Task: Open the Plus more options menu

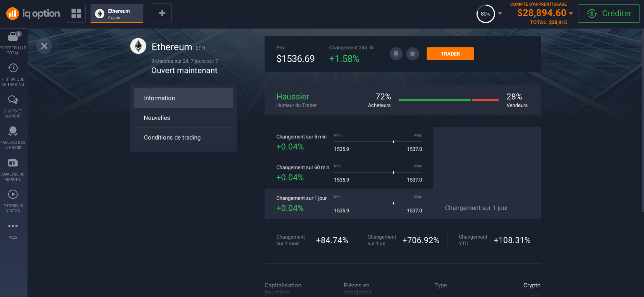Action: tap(13, 231)
